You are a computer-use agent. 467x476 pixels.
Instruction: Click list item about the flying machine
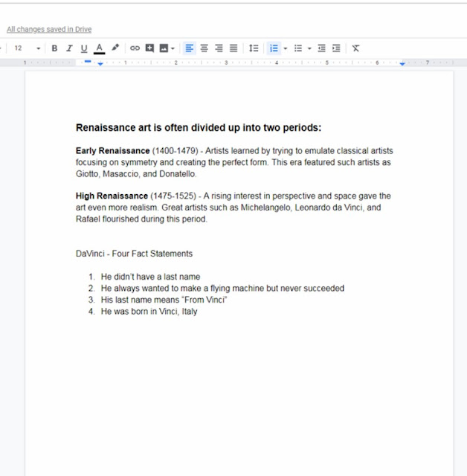click(x=222, y=289)
